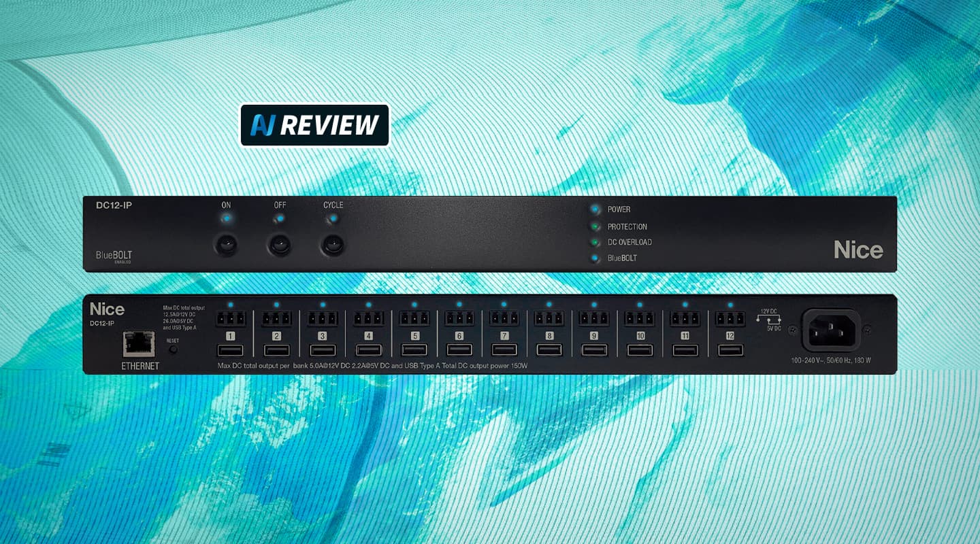Image resolution: width=980 pixels, height=544 pixels.
Task: Click the USB port under number 1
Action: 231,350
